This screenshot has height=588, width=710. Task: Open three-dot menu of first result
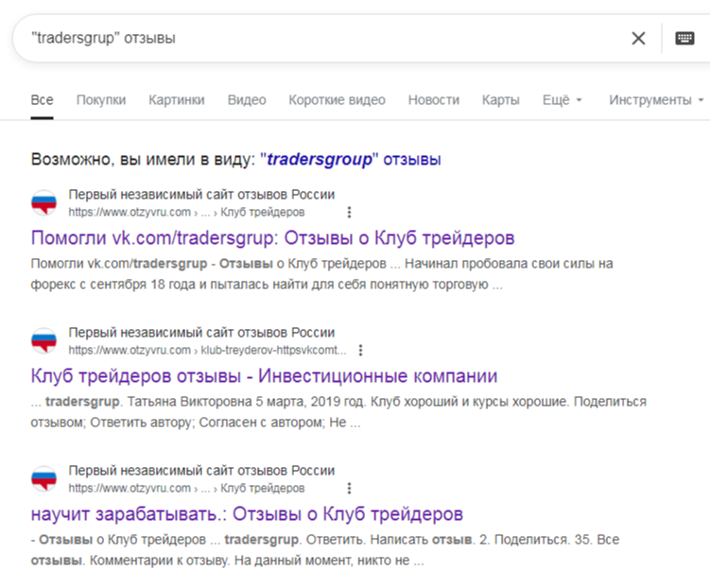pos(349,213)
